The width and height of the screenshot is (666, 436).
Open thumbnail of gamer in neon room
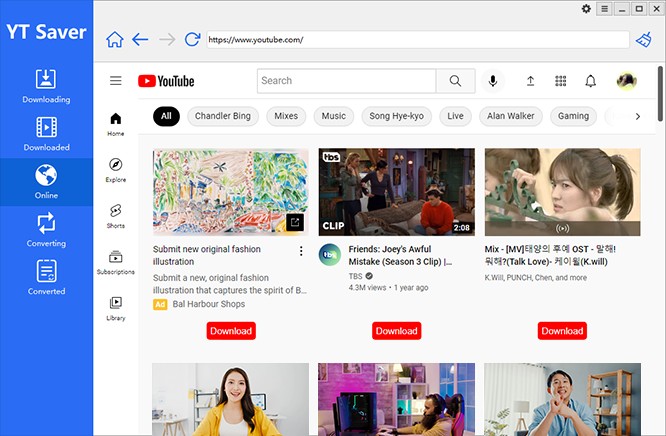tap(396, 399)
